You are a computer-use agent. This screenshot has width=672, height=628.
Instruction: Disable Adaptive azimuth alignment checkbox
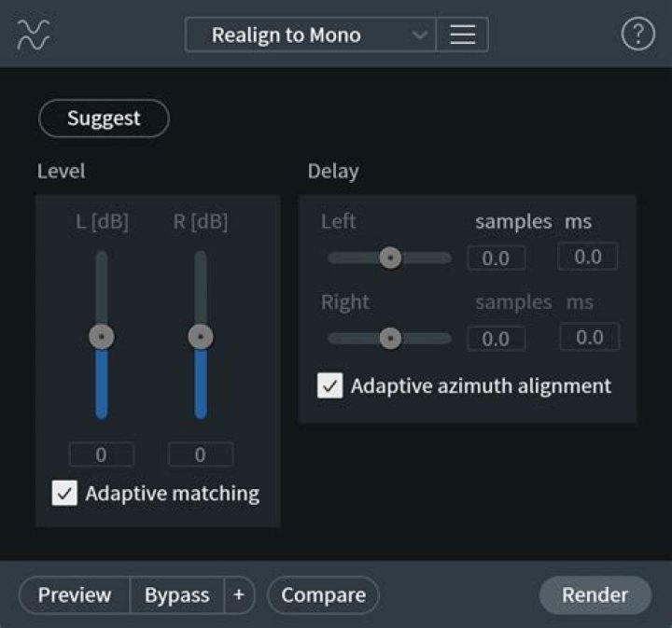coord(330,385)
